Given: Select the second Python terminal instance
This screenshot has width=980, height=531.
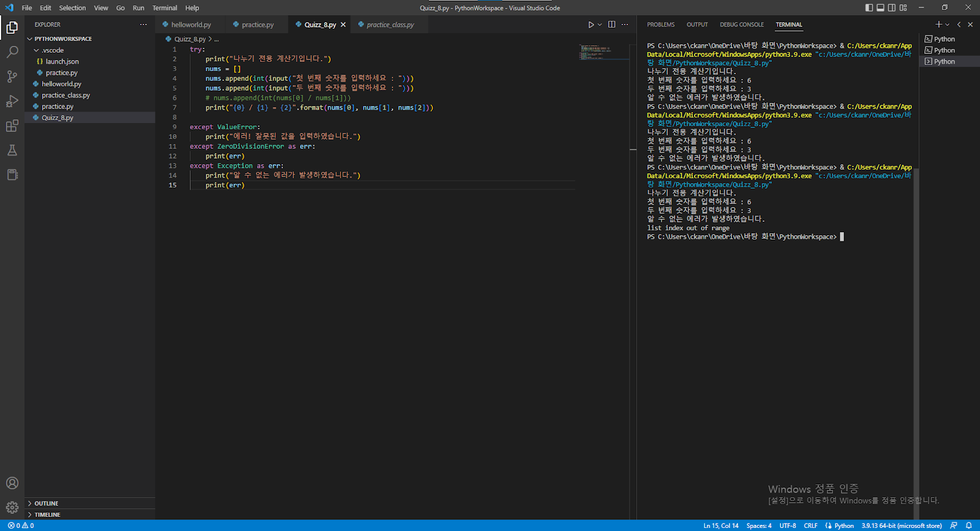Looking at the screenshot, I should [949, 50].
